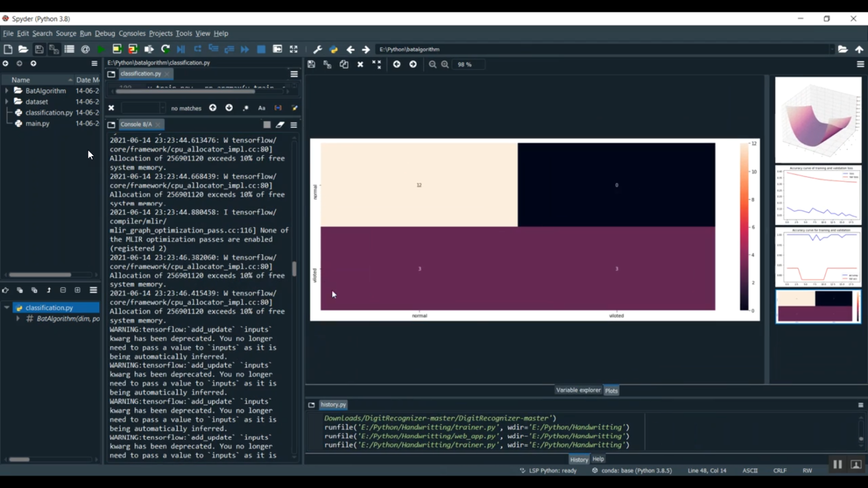Remove current plot with X icon
Screen dimensions: 868x488
click(x=360, y=65)
